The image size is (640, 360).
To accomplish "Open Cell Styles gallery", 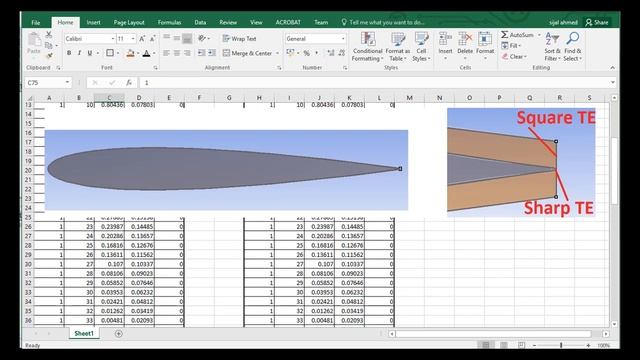I will (x=421, y=47).
